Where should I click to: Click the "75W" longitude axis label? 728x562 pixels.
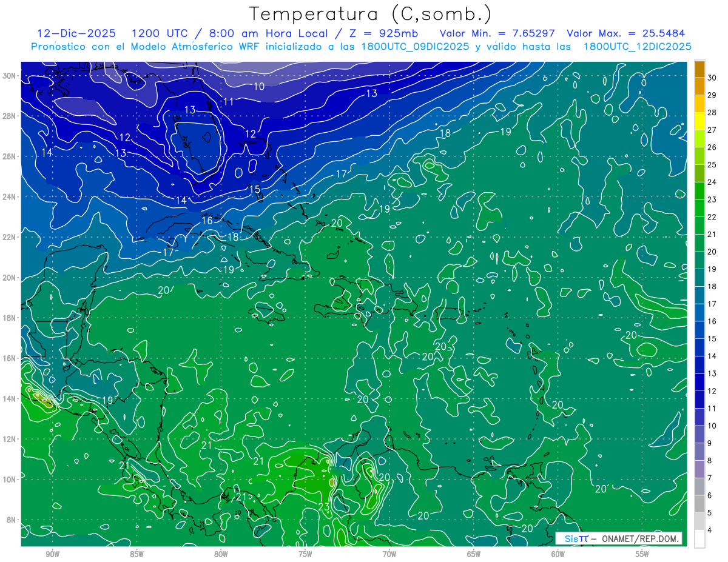(305, 554)
